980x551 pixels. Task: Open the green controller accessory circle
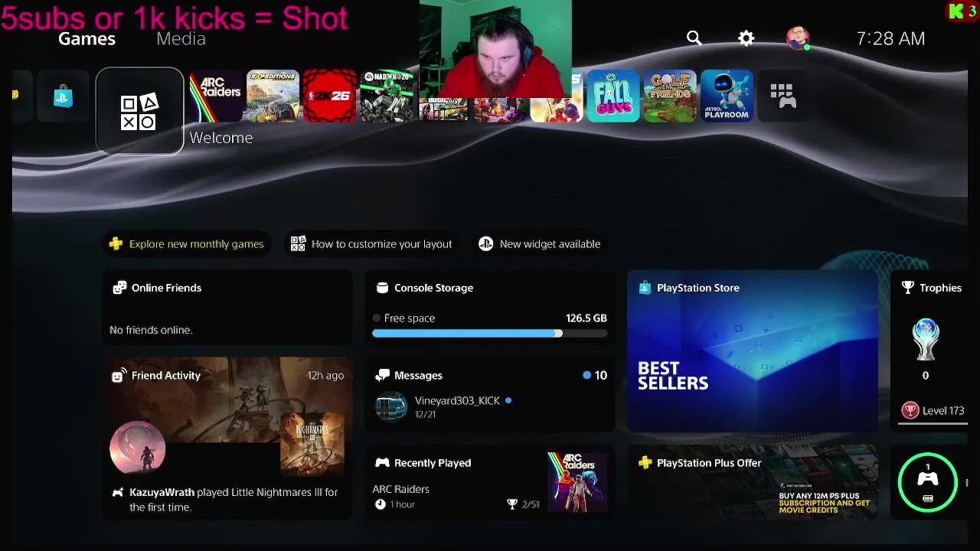click(928, 482)
